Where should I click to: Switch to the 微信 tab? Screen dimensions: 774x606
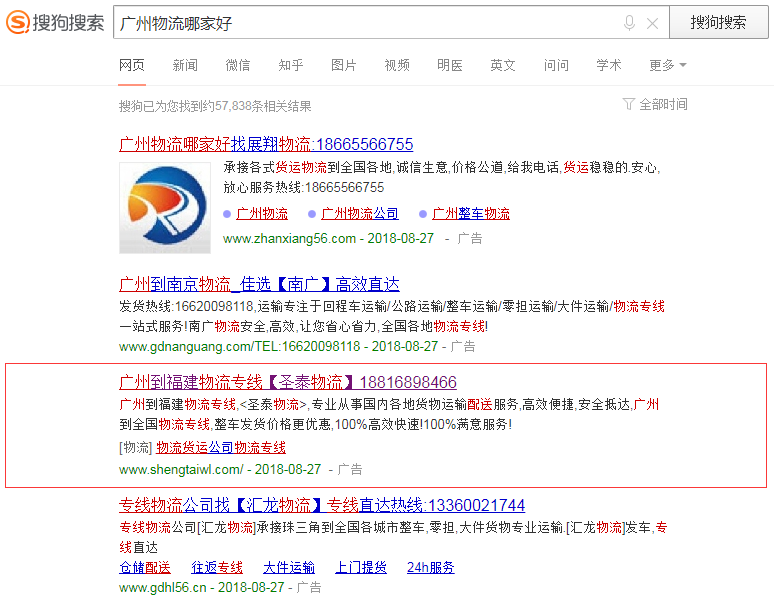click(237, 65)
